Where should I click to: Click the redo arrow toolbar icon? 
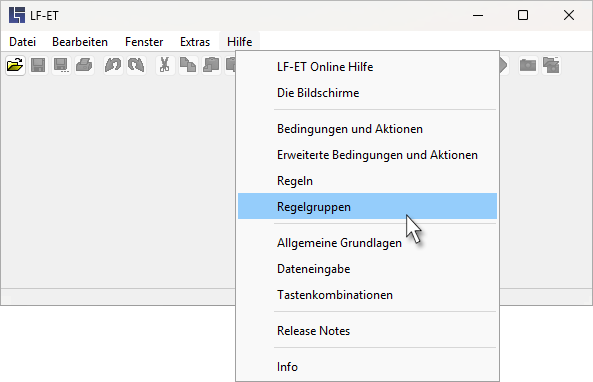pyautogui.click(x=136, y=65)
